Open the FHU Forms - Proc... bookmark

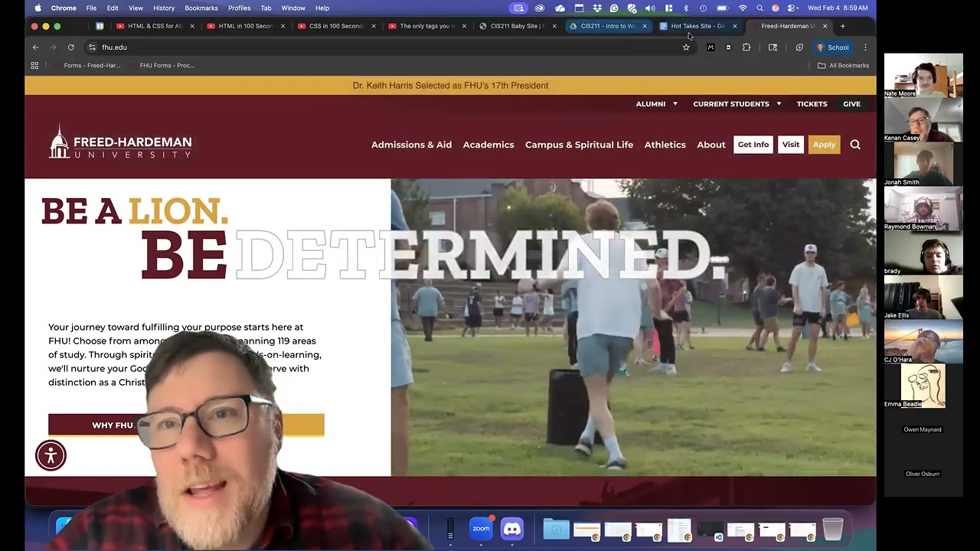tap(162, 66)
